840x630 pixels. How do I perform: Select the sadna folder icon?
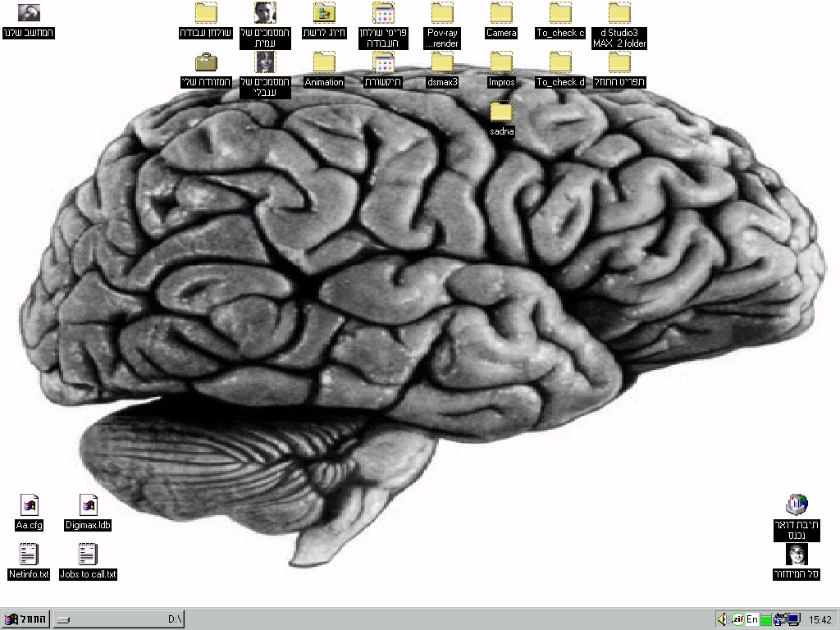(501, 112)
